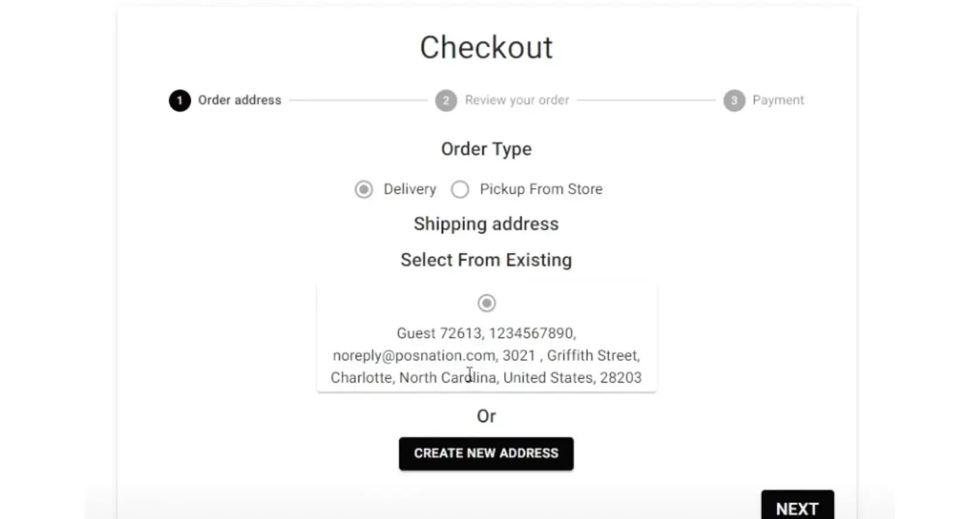Select the Delivery radio button
The height and width of the screenshot is (519, 980).
point(363,190)
